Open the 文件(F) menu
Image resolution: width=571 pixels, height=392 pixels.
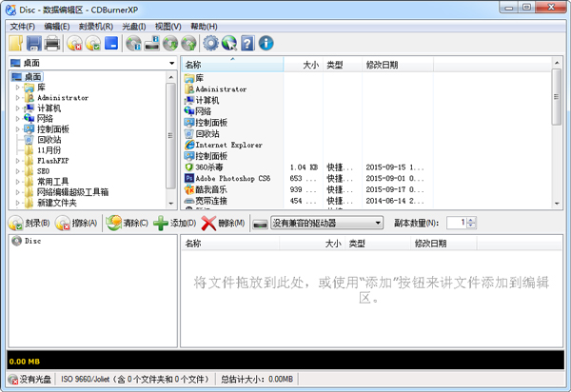(22, 26)
